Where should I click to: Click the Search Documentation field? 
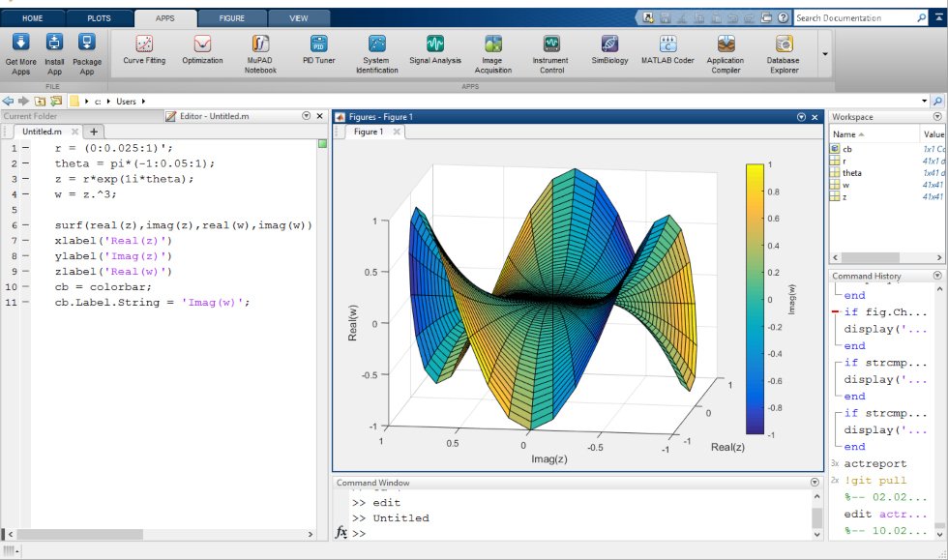pos(855,18)
